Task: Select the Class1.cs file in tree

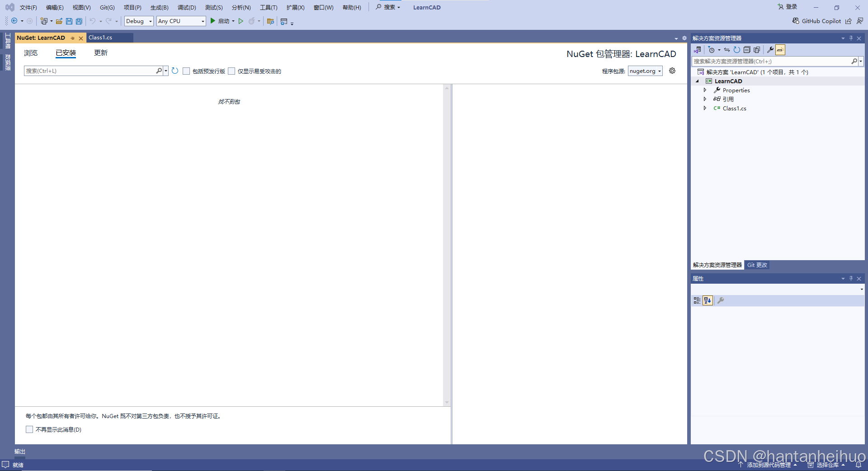Action: [x=734, y=108]
